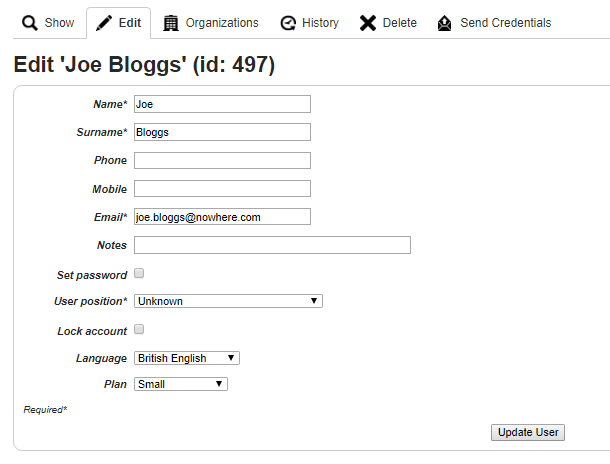Click the clock History icon
Image resolution: width=610 pixels, height=464 pixels.
pos(288,23)
